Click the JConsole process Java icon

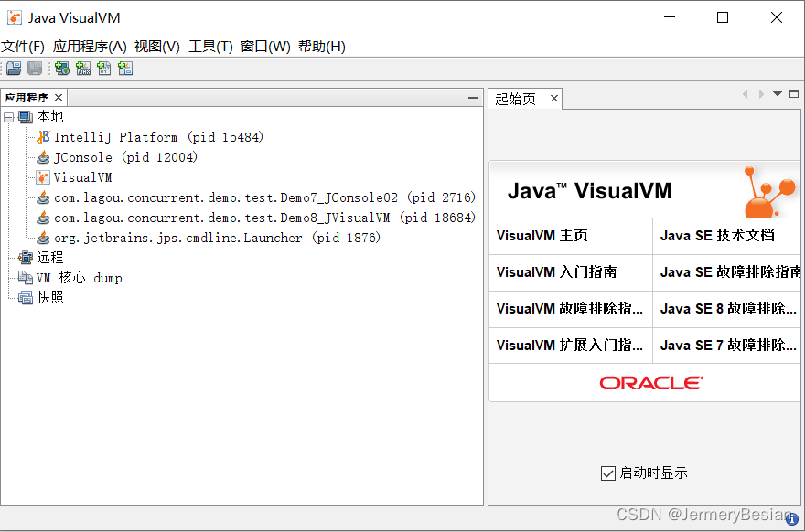[43, 157]
